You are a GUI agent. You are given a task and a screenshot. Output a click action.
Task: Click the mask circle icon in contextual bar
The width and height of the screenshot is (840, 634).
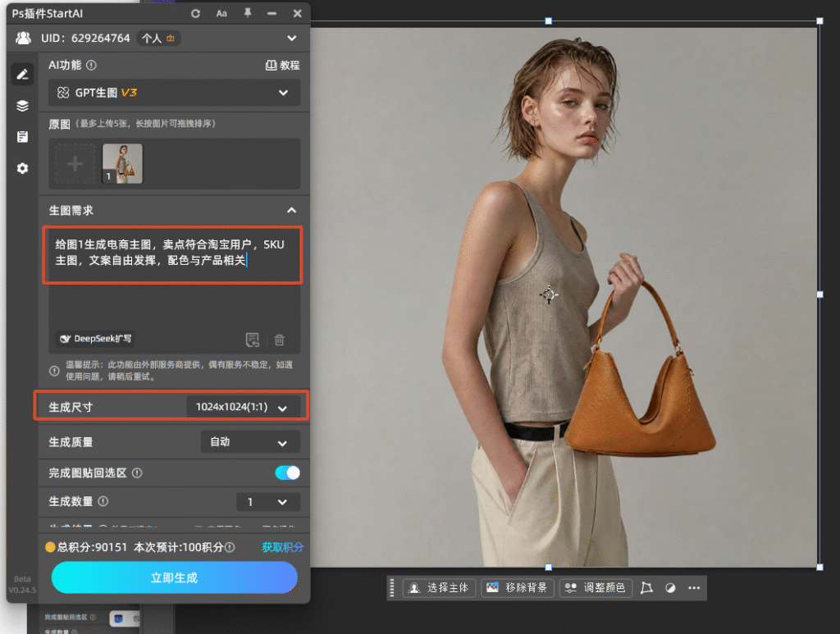(670, 588)
